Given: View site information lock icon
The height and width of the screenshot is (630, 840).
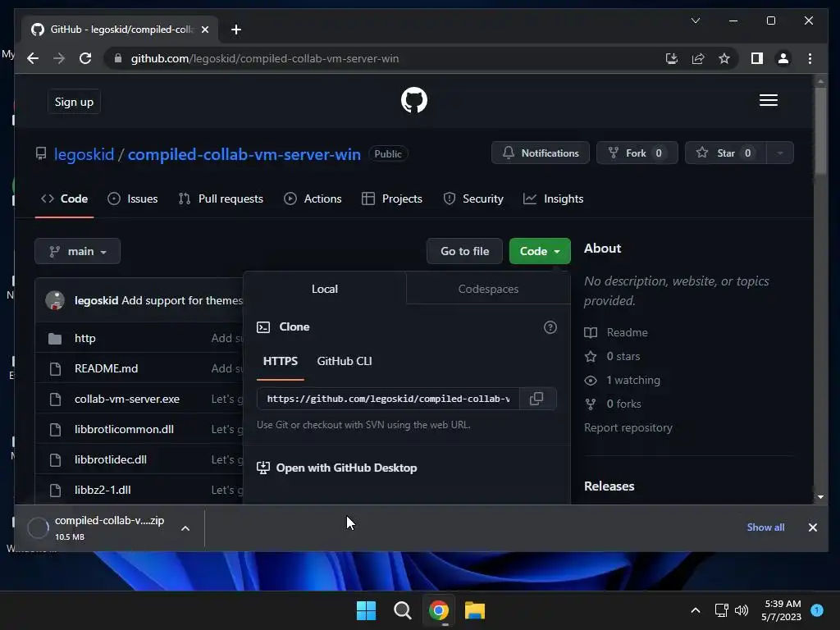Looking at the screenshot, I should tap(118, 58).
